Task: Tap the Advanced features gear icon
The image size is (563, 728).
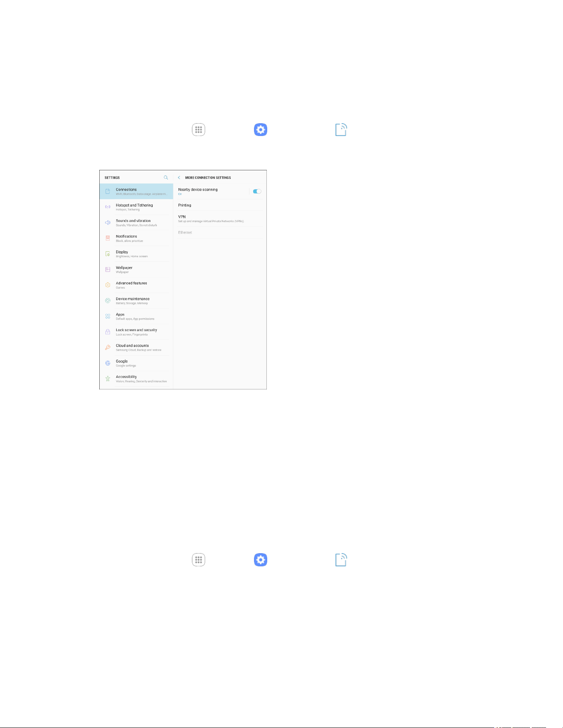Action: click(108, 285)
